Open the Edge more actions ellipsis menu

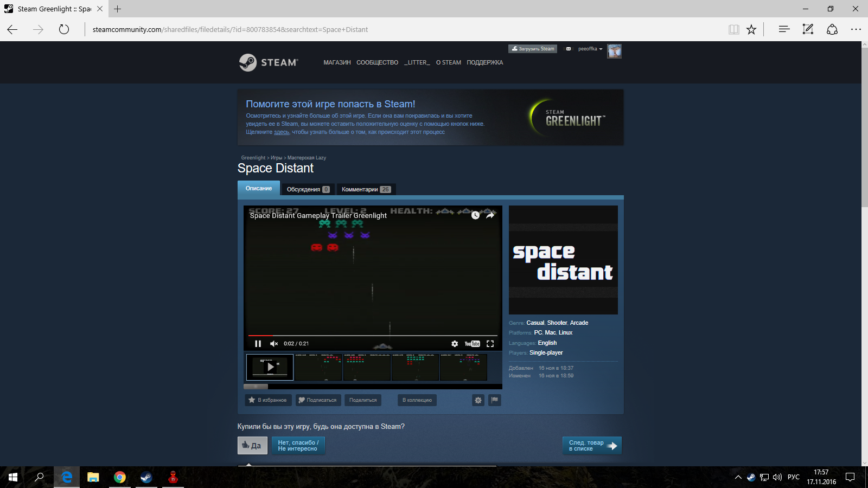click(x=856, y=29)
